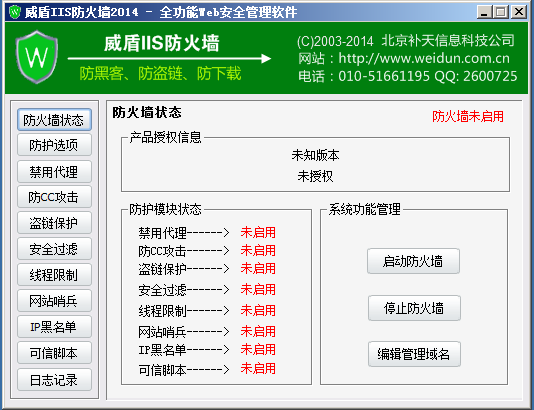Open the 线程限制 settings
Screen dimensions: 534x410
click(54, 274)
